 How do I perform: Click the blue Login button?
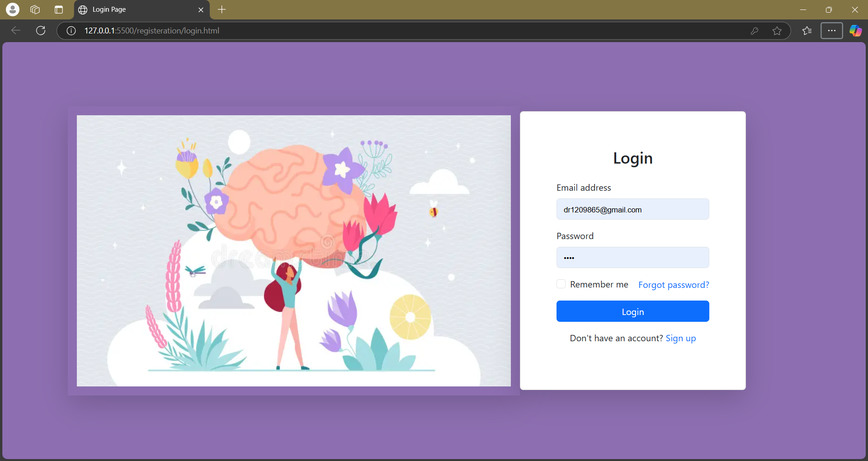pos(632,311)
